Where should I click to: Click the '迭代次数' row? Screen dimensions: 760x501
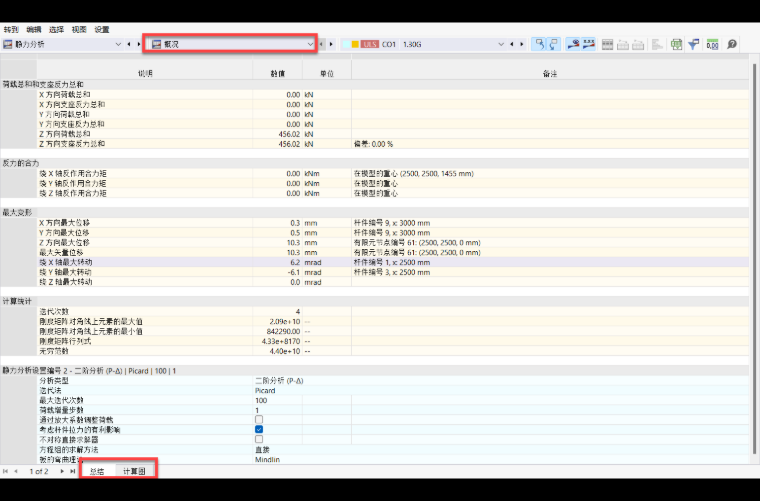coord(393,312)
